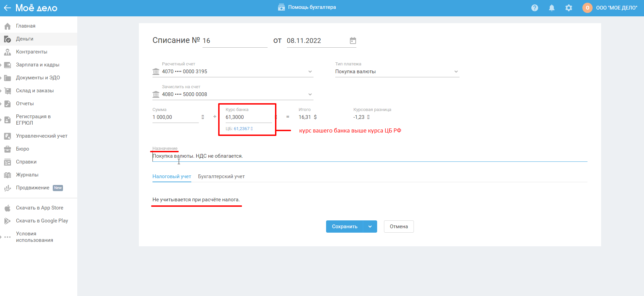The width and height of the screenshot is (644, 296).
Task: Open the help question mark icon
Action: (535, 8)
